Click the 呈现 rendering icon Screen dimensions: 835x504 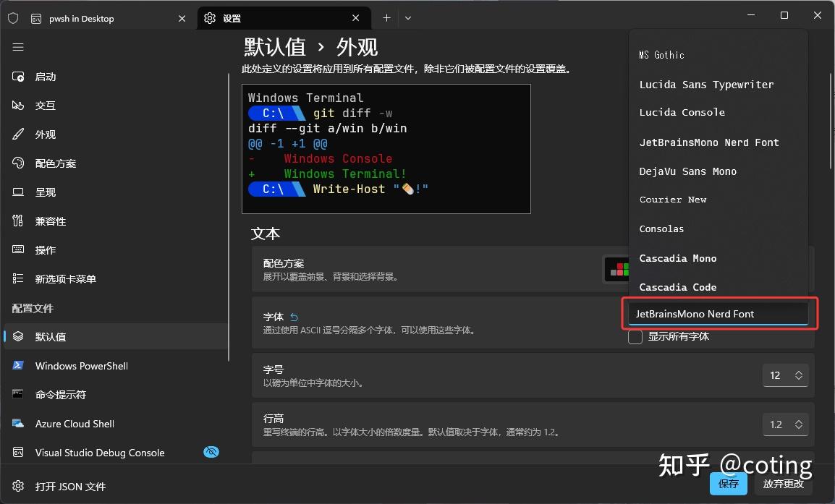[x=18, y=192]
